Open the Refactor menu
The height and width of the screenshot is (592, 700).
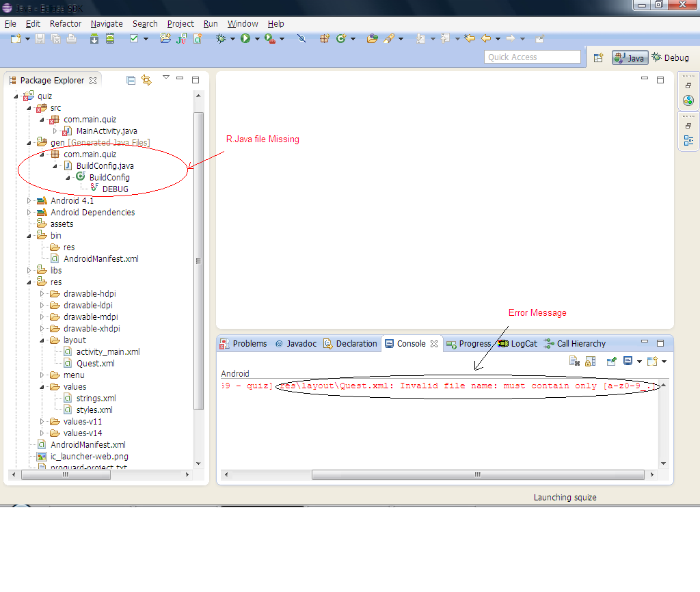click(x=66, y=24)
